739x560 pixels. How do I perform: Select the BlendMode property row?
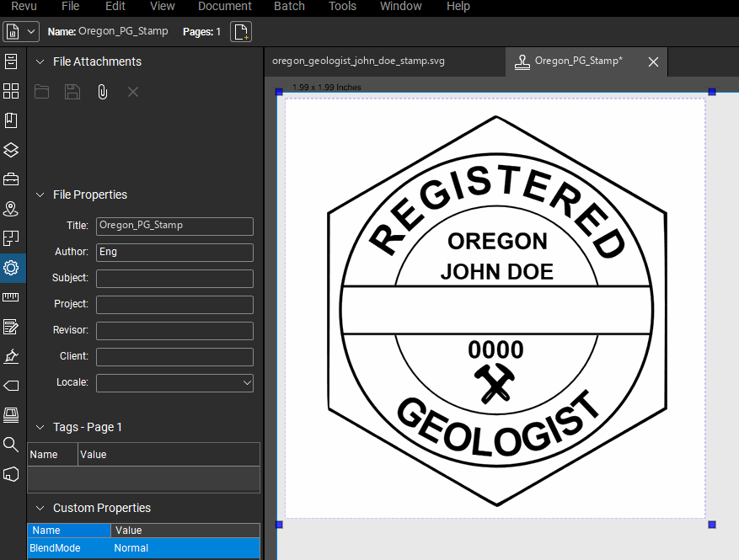(x=144, y=548)
